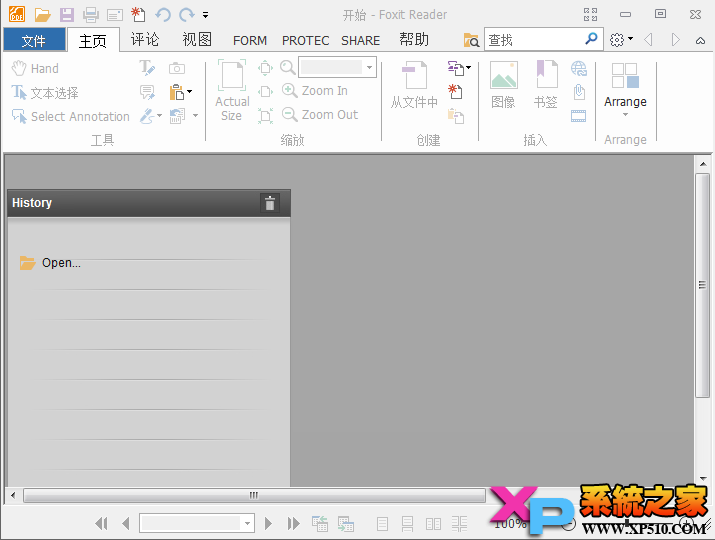Click the Print icon in quick access toolbar
The height and width of the screenshot is (540, 715).
91,15
